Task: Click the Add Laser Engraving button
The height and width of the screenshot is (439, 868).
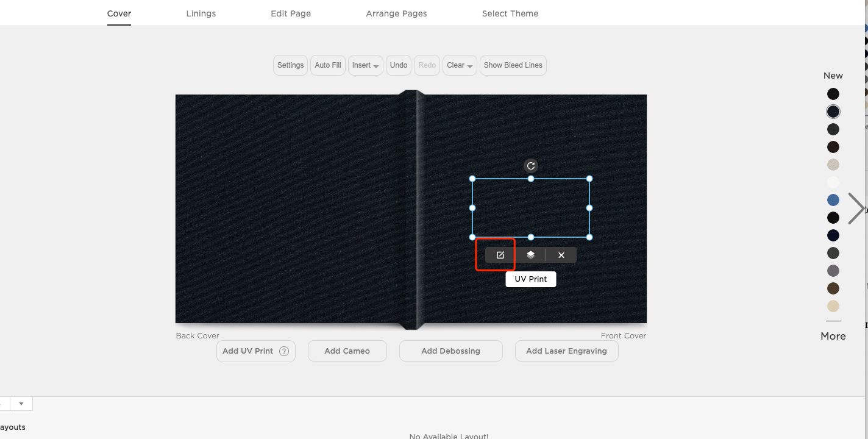Action: pyautogui.click(x=567, y=351)
